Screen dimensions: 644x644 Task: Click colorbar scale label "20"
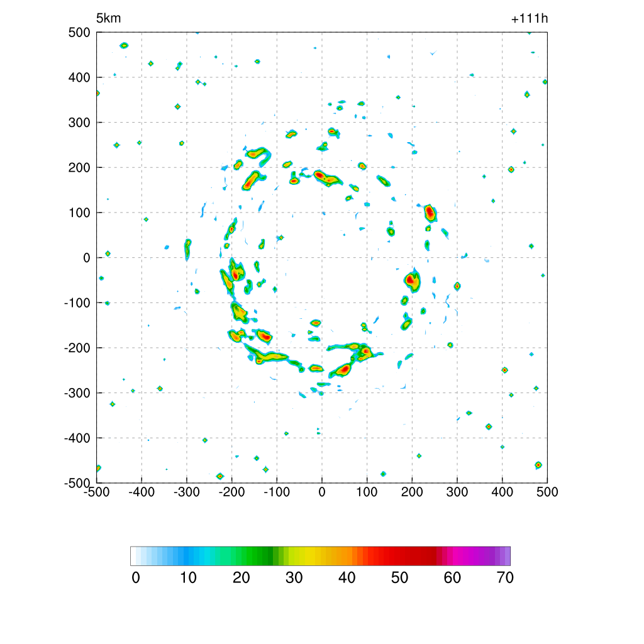tap(241, 578)
